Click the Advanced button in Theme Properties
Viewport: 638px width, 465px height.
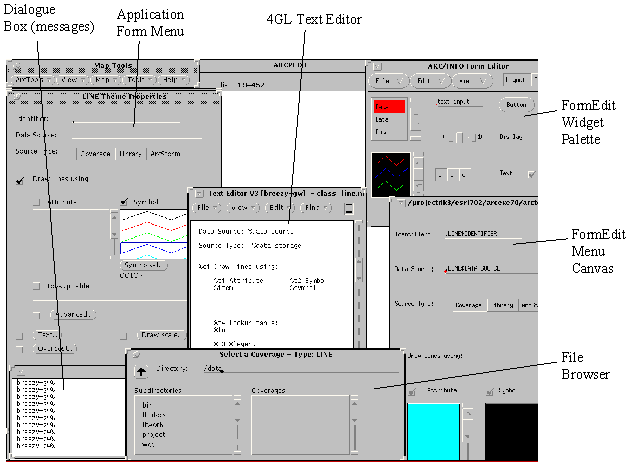(x=72, y=314)
